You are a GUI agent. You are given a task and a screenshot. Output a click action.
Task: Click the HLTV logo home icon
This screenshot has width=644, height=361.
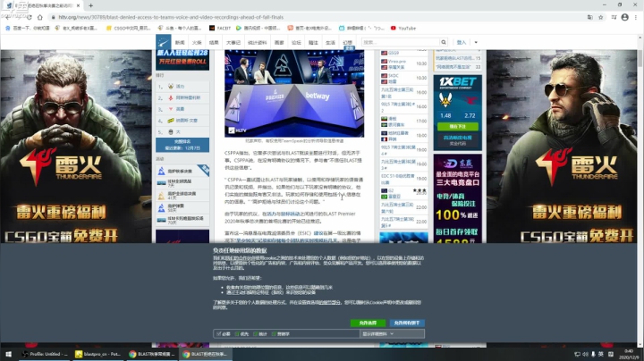(x=163, y=42)
